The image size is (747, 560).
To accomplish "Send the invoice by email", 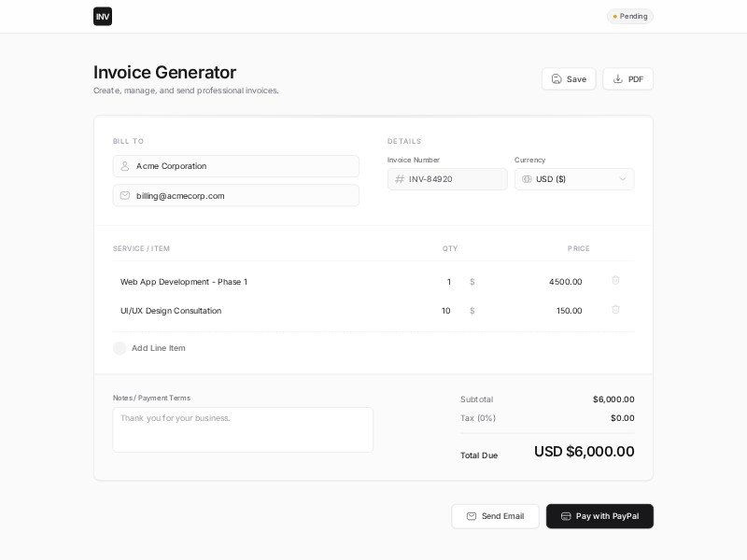I will pos(495,516).
